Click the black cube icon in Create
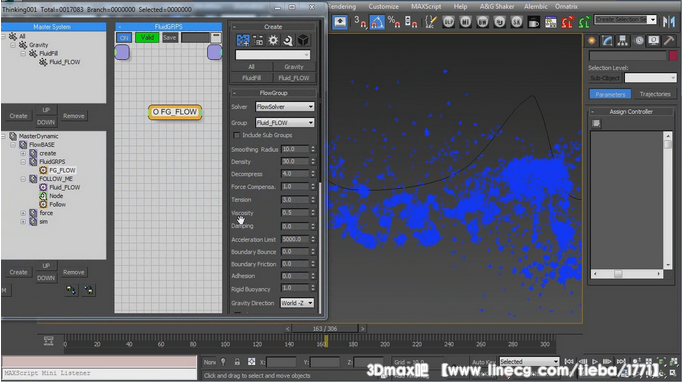The image size is (688, 387). (x=303, y=41)
